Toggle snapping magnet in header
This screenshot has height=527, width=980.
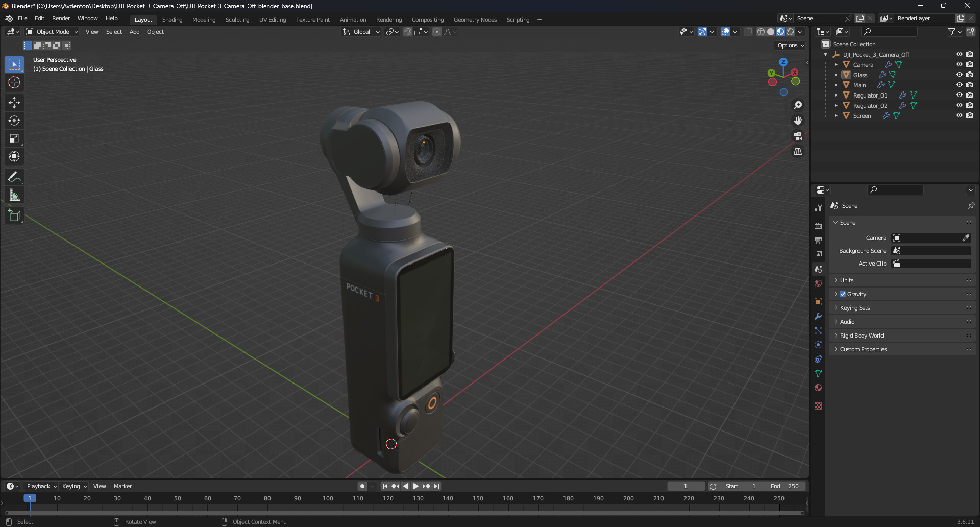pos(407,32)
